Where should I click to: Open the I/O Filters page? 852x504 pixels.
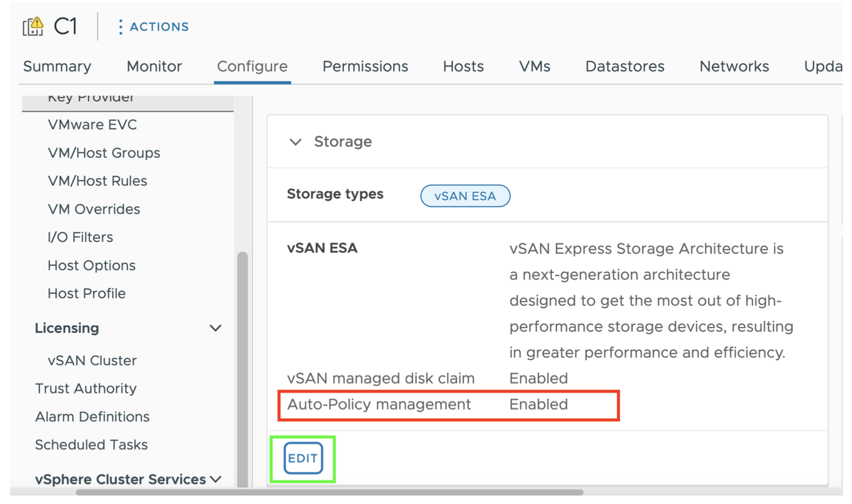80,237
